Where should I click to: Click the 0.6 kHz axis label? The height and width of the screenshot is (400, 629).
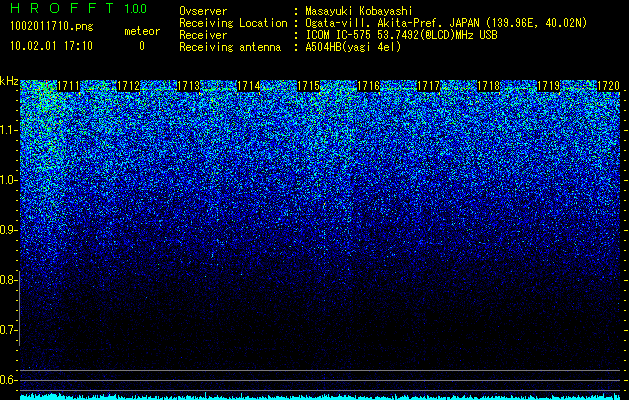tap(8, 380)
